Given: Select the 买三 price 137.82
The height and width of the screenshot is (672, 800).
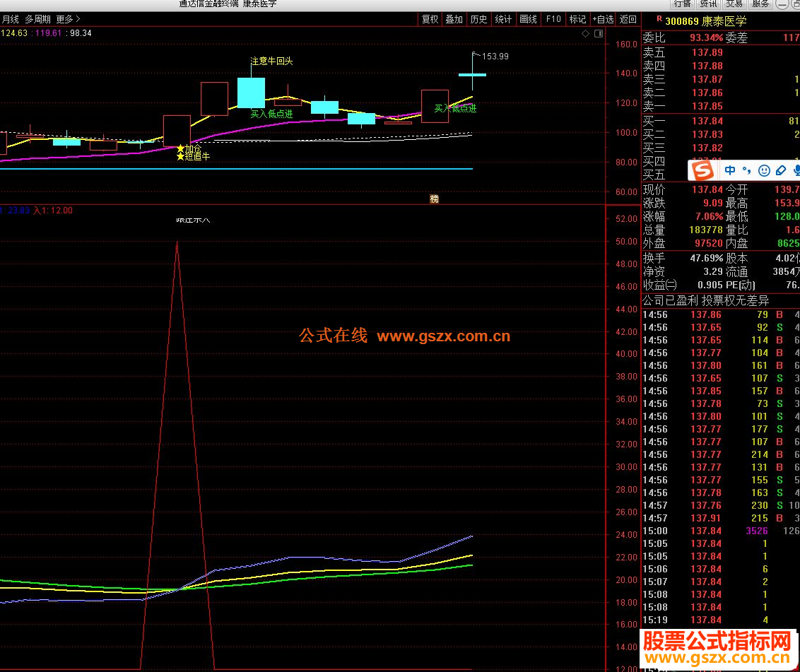Looking at the screenshot, I should tap(707, 148).
